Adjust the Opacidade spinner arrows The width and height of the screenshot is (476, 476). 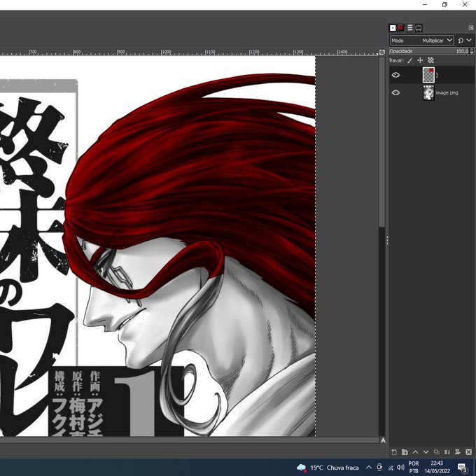click(x=471, y=51)
